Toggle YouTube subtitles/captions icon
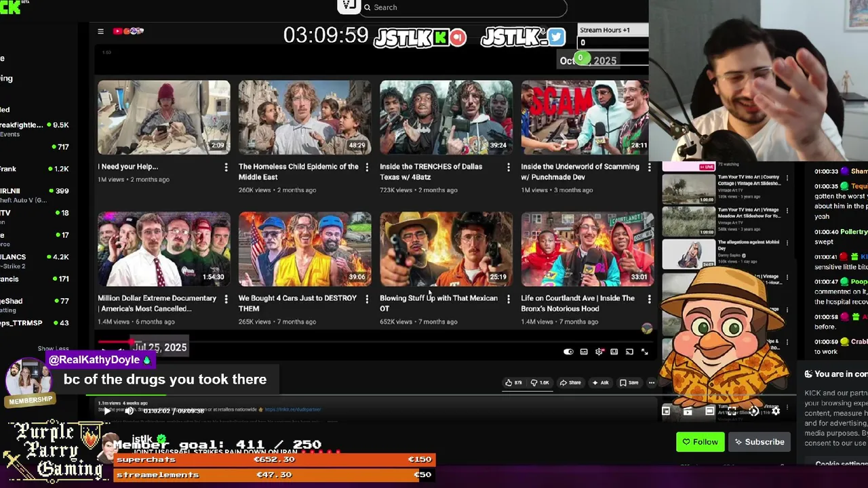The width and height of the screenshot is (868, 488). 584,352
